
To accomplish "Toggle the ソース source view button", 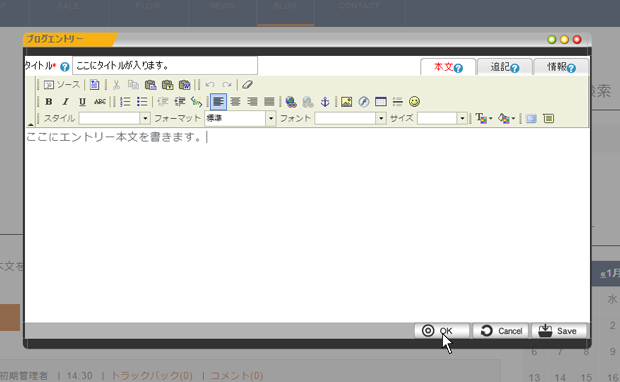I will pos(62,85).
